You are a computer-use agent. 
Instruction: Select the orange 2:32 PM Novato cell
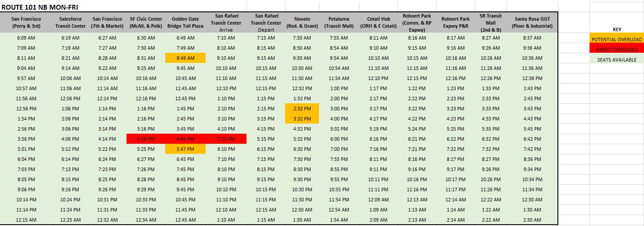301,109
